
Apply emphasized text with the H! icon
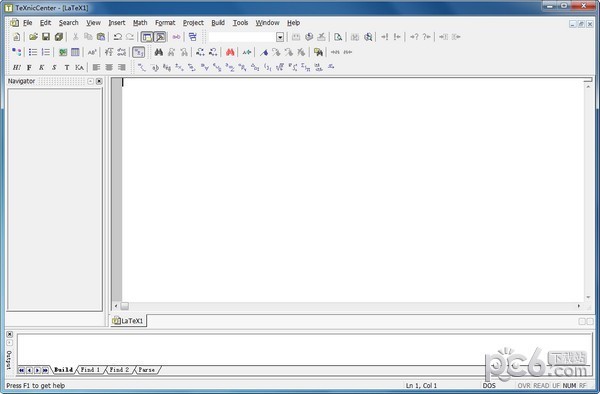[x=16, y=67]
